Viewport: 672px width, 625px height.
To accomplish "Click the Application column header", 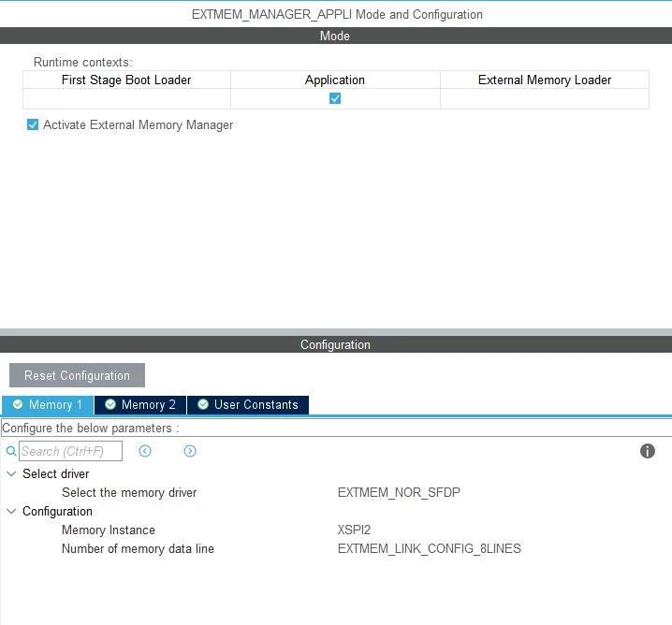I will click(x=335, y=80).
